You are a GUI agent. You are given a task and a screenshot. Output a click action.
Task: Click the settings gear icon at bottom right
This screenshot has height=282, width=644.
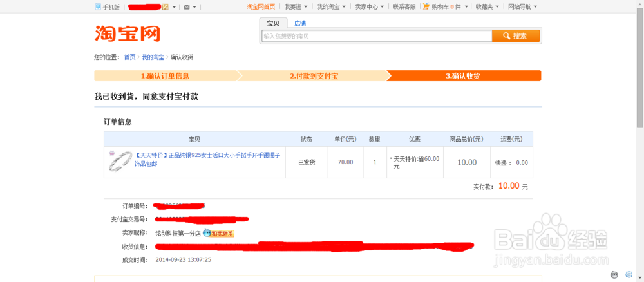[629, 274]
